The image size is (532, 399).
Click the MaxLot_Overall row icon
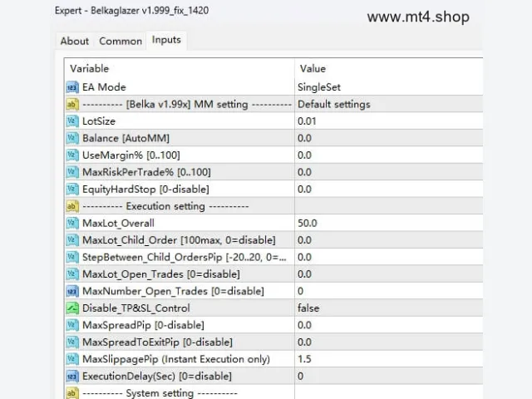[x=72, y=223]
